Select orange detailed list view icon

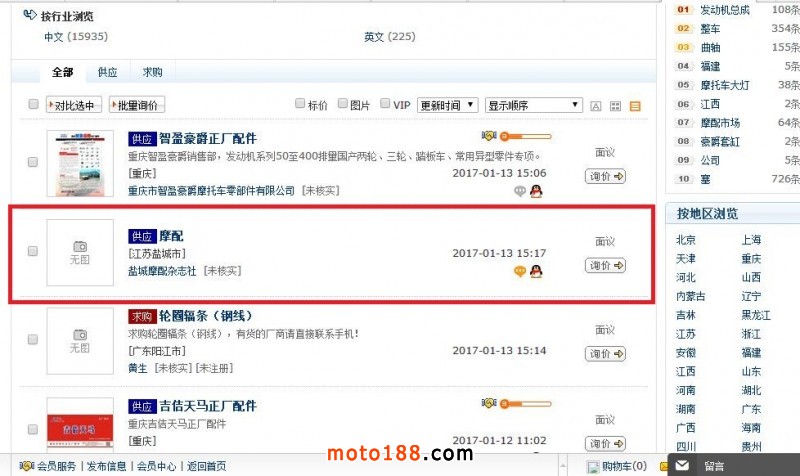[635, 106]
